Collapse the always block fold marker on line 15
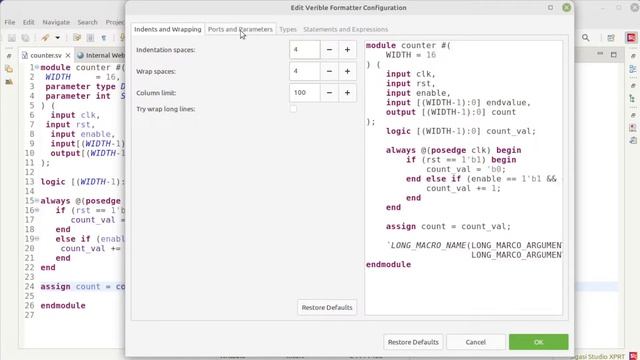640x360 pixels. pyautogui.click(x=37, y=201)
